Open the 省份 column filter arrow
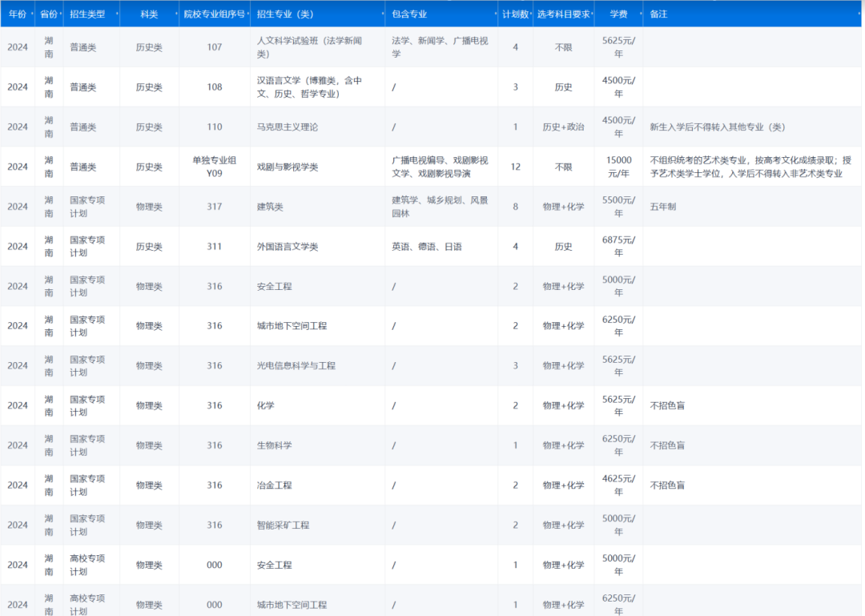865x616 pixels. (x=61, y=14)
